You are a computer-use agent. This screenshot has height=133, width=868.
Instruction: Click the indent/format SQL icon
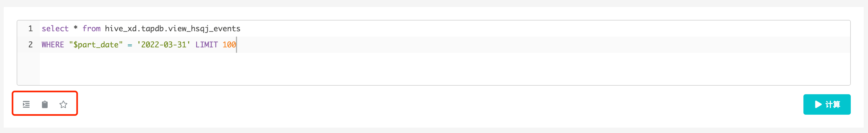click(26, 104)
